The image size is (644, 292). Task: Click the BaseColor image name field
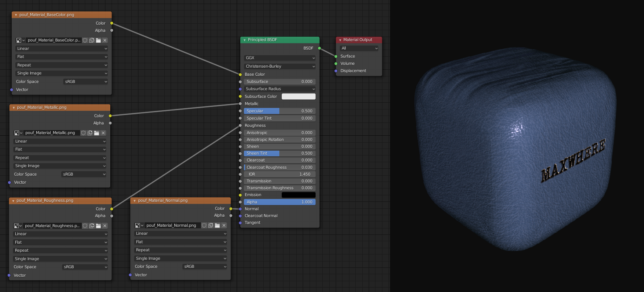(x=54, y=40)
